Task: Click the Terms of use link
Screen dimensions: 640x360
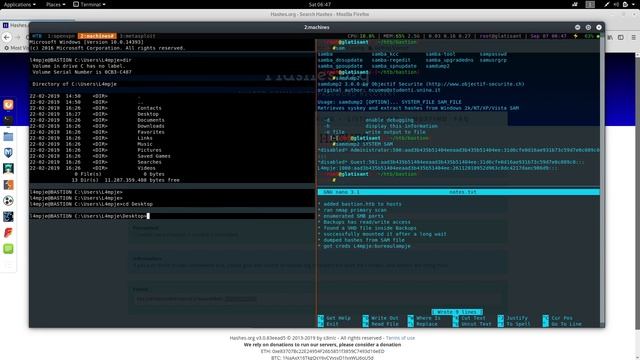Action: (x=400, y=338)
